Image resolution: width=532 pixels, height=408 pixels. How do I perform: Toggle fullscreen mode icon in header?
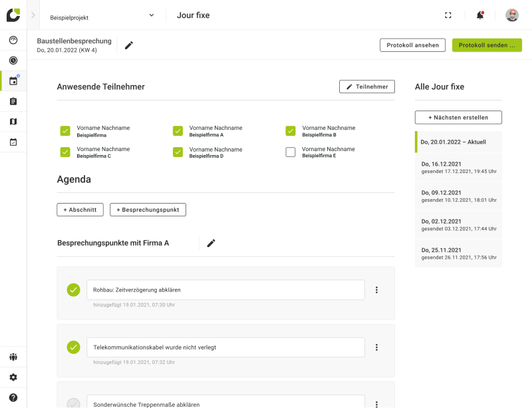pyautogui.click(x=448, y=15)
